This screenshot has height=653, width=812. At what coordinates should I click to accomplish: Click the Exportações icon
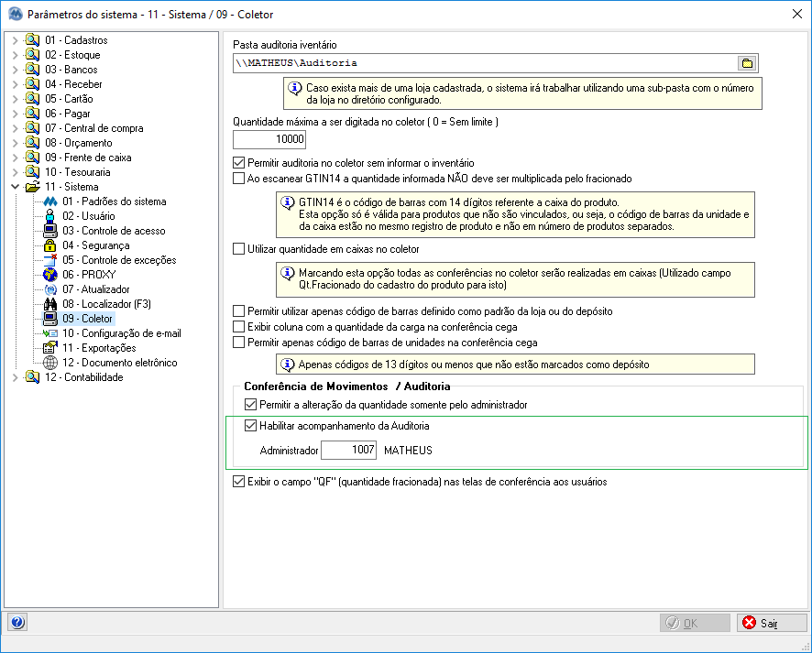click(50, 348)
